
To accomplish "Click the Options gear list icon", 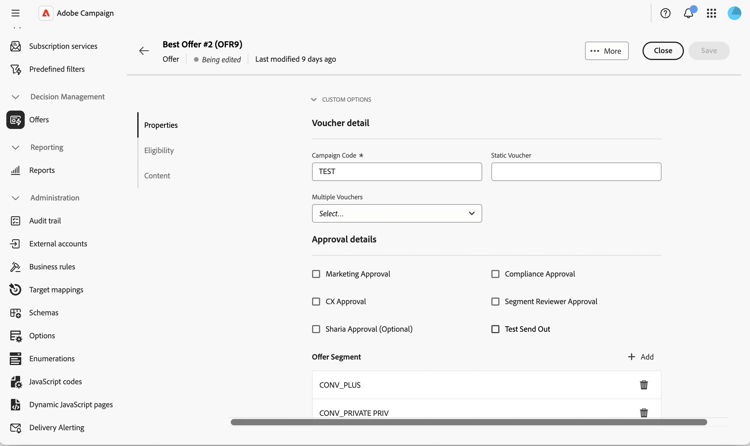I will pos(16,336).
